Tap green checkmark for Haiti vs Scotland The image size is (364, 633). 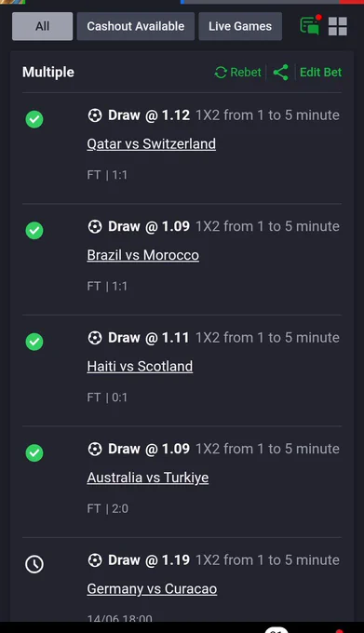point(34,342)
